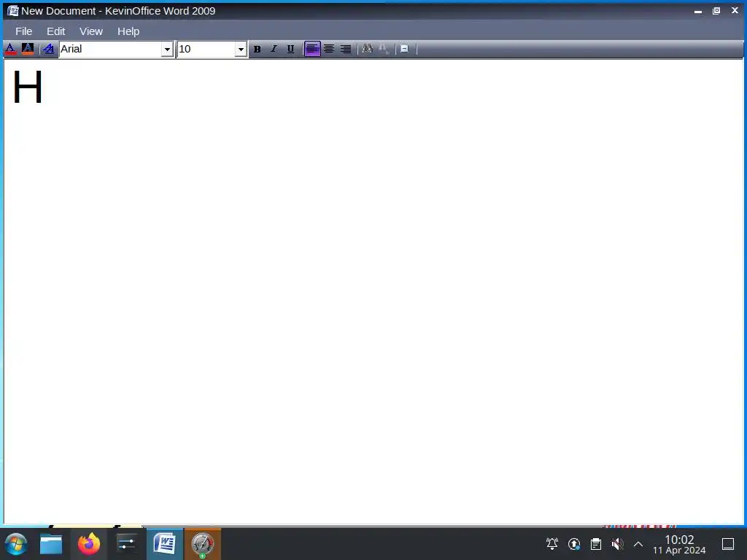
Task: Click the find-and-replace icon
Action: click(x=384, y=49)
